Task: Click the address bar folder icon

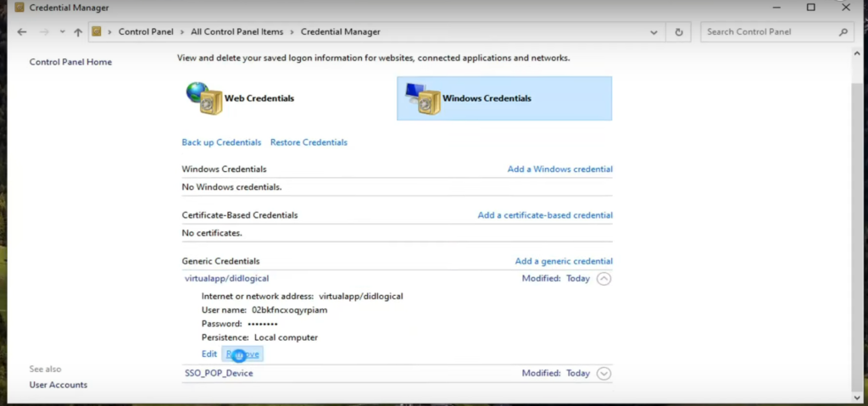Action: coord(97,32)
